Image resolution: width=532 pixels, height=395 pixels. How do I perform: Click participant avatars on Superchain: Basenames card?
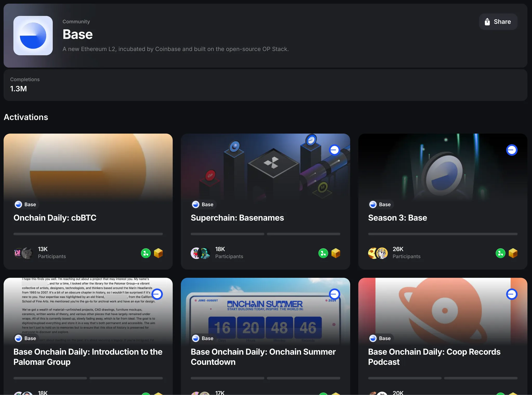coord(201,253)
